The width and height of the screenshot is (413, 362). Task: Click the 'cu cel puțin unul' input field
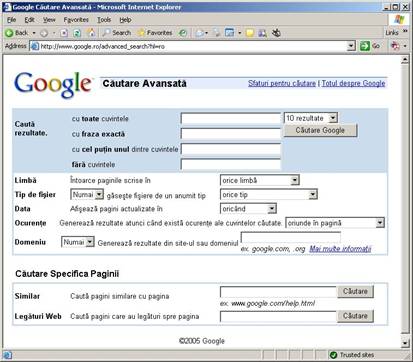pos(231,149)
